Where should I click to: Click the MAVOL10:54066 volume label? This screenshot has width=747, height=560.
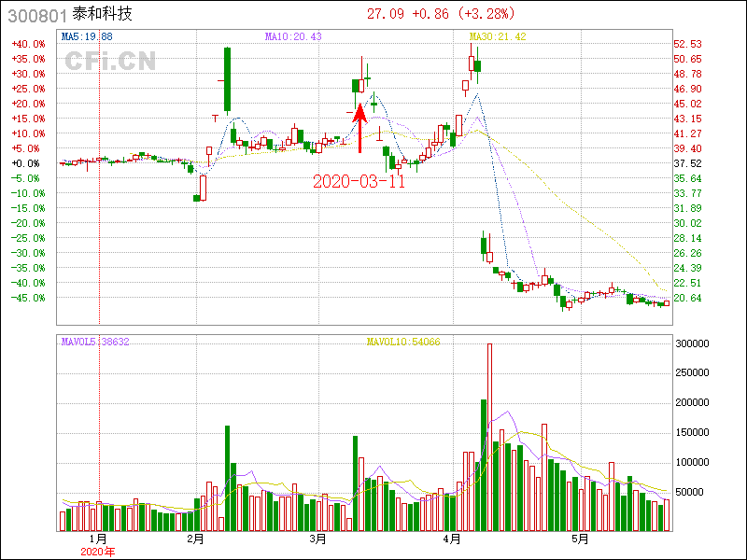[403, 342]
